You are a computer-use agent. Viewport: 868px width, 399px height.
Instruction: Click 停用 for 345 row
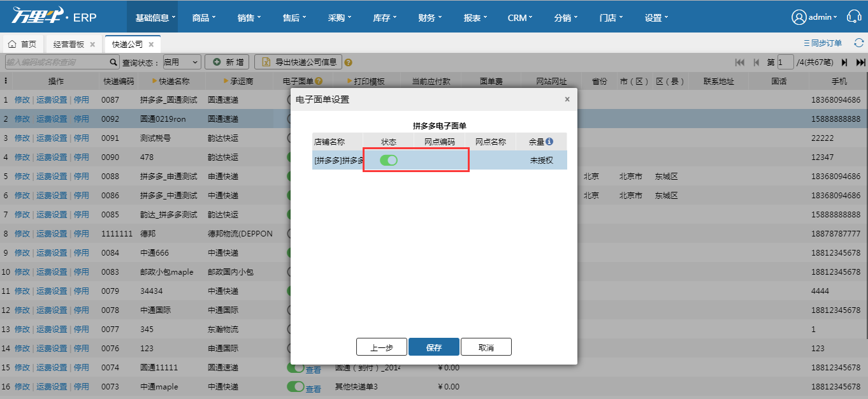[x=82, y=330]
